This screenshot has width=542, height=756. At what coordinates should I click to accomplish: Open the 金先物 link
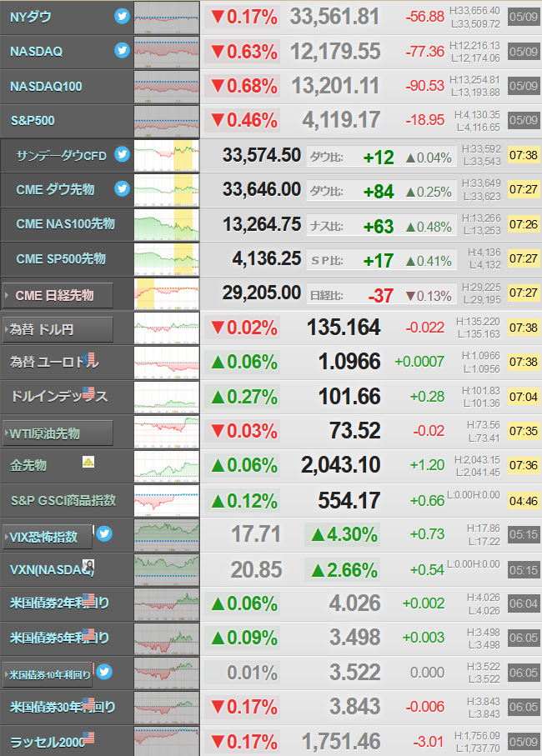[28, 465]
